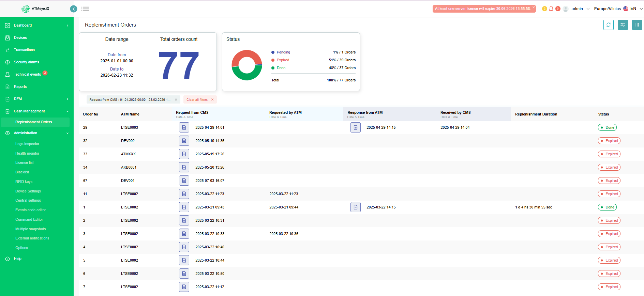Viewport: 644px width, 296px height.
Task: Go to Logs inspector page
Action: click(x=27, y=144)
